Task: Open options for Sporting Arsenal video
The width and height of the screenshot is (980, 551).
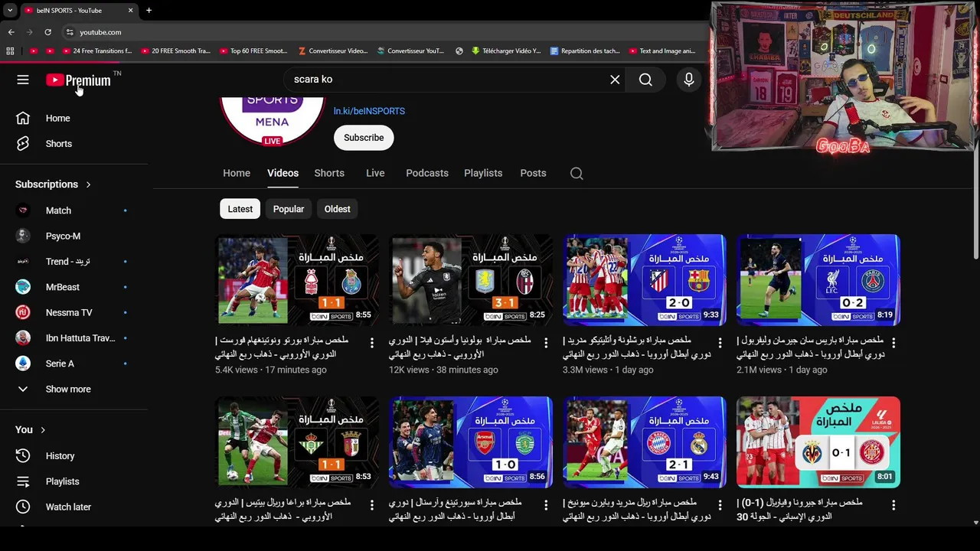Action: click(546, 505)
